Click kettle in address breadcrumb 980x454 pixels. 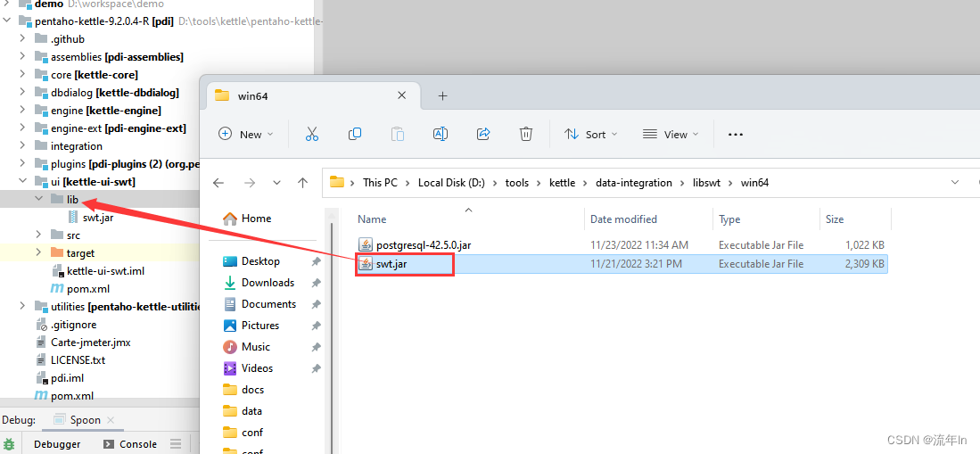tap(563, 183)
